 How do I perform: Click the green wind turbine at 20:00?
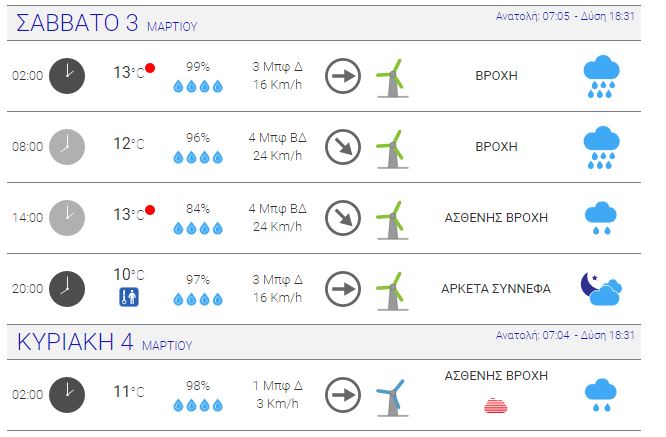point(392,291)
